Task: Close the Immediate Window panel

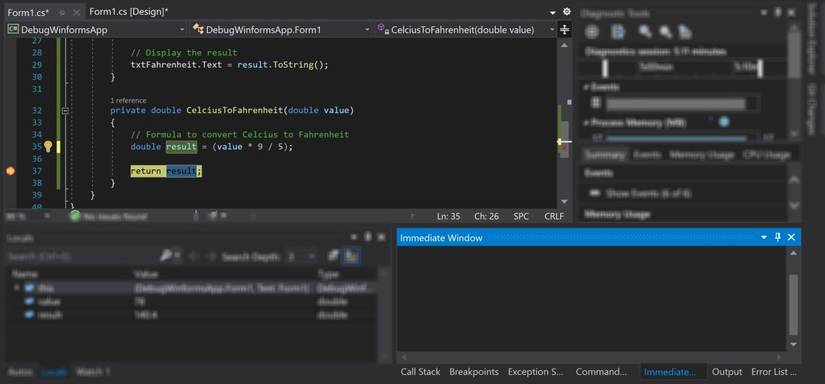Action: (791, 237)
